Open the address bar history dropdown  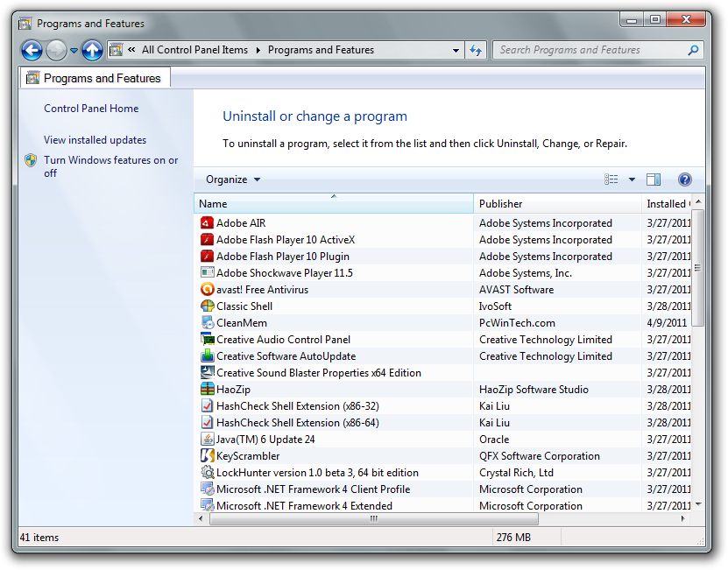tap(456, 50)
